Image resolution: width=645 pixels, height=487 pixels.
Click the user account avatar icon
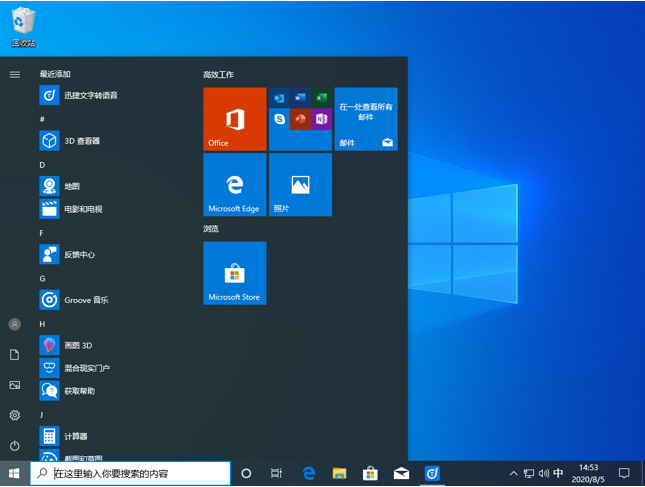coord(14,324)
